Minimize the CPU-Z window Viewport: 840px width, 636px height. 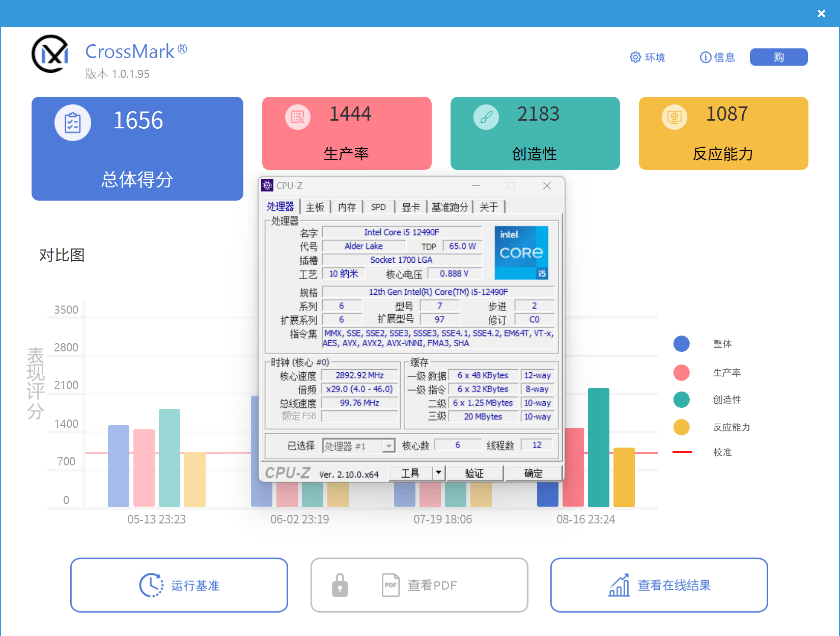475,185
